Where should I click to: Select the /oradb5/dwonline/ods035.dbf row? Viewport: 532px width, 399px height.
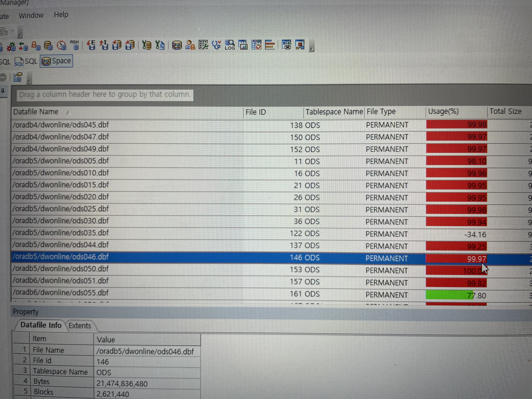tap(61, 233)
